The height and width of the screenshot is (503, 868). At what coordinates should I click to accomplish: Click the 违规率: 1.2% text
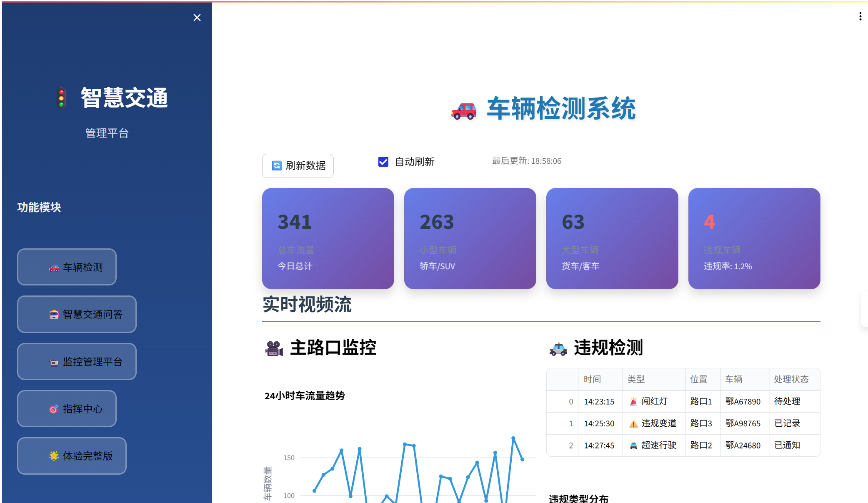click(x=728, y=266)
